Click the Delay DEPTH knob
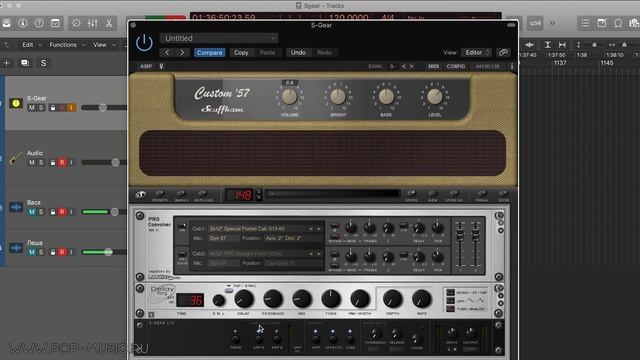The height and width of the screenshot is (360, 640). click(x=392, y=299)
